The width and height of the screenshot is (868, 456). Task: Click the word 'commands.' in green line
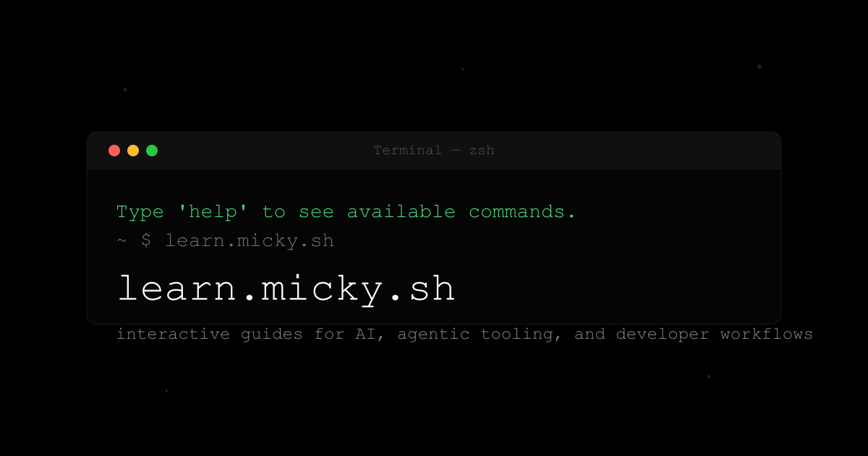click(x=522, y=212)
